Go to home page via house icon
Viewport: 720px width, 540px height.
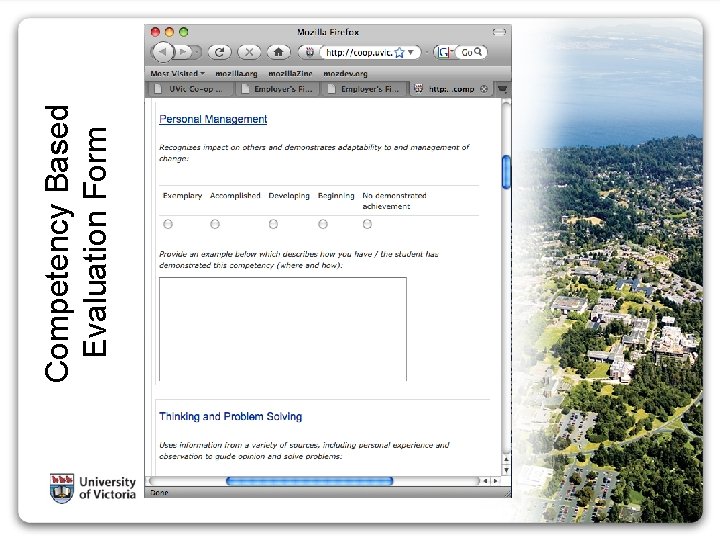(278, 52)
